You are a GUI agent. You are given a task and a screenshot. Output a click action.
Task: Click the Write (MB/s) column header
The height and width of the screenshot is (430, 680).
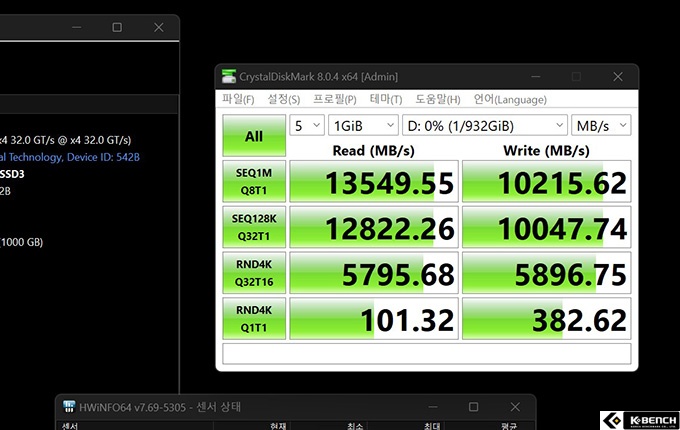coord(546,150)
